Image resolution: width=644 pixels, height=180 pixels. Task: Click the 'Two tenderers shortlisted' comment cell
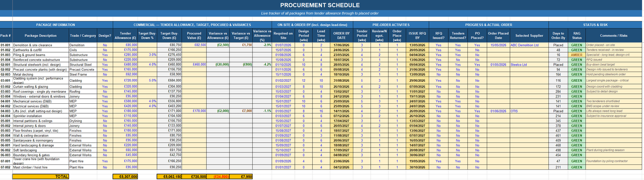click(x=614, y=101)
